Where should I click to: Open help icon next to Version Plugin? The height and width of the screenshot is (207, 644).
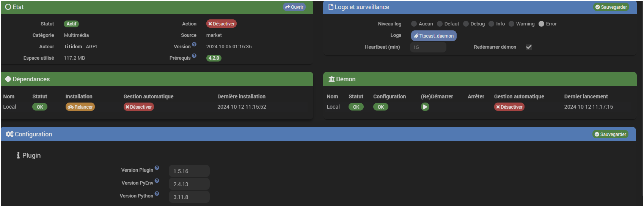pos(157,168)
